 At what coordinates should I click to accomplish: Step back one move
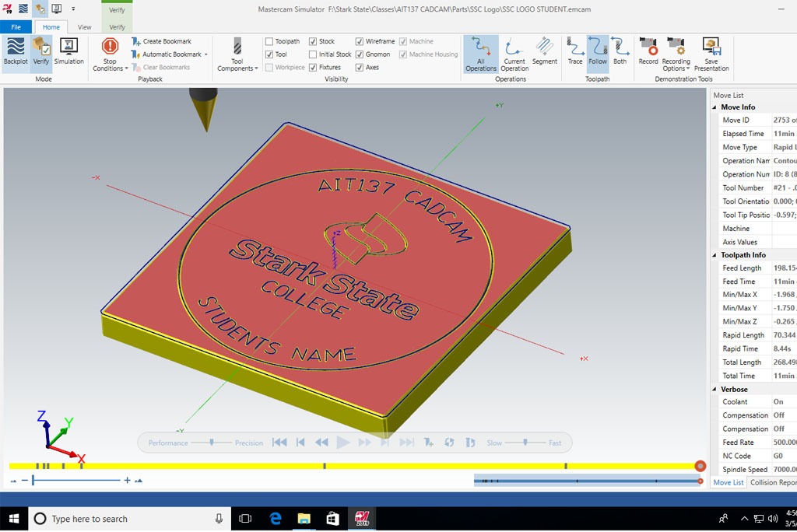pyautogui.click(x=300, y=443)
